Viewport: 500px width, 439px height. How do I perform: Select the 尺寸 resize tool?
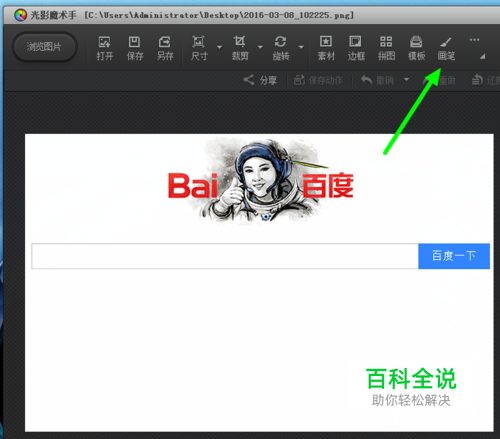coord(199,48)
